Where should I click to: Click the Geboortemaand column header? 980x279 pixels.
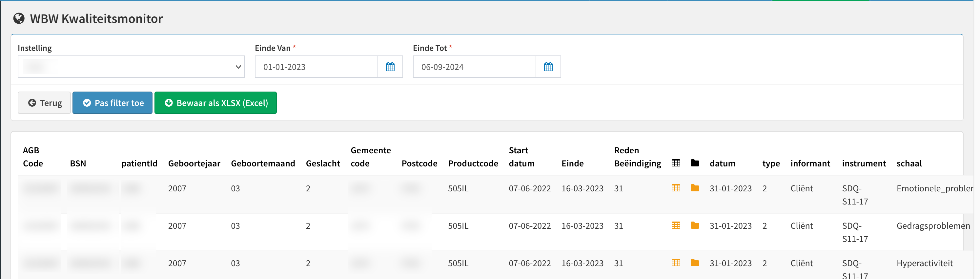coord(263,163)
